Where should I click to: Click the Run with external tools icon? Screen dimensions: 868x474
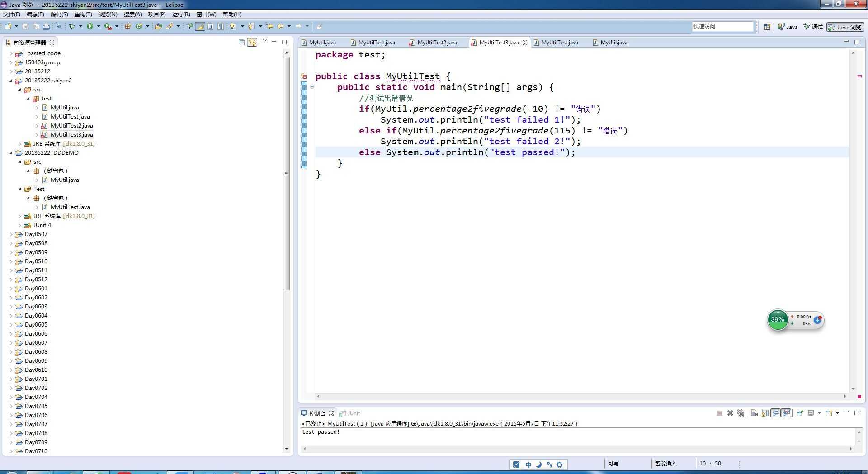tap(108, 26)
